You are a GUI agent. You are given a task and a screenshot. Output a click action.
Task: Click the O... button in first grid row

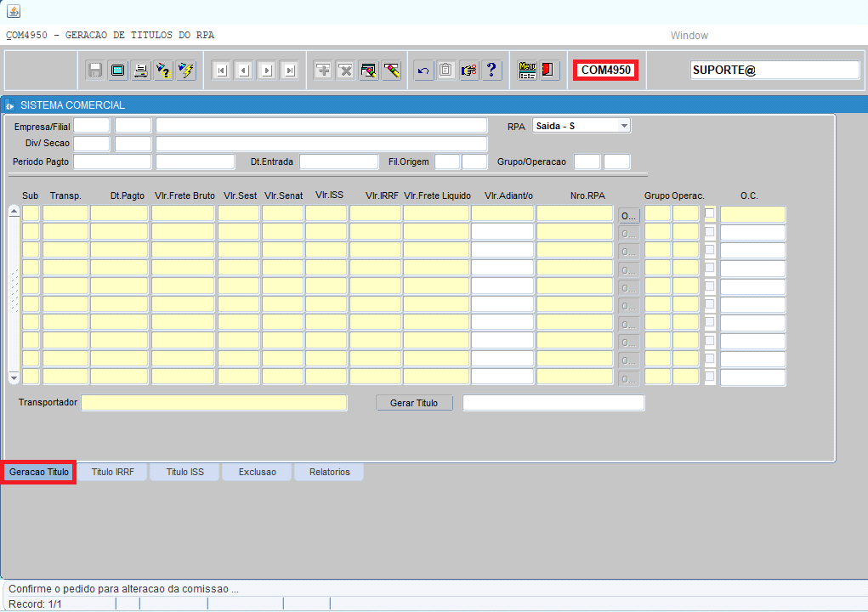(x=629, y=215)
